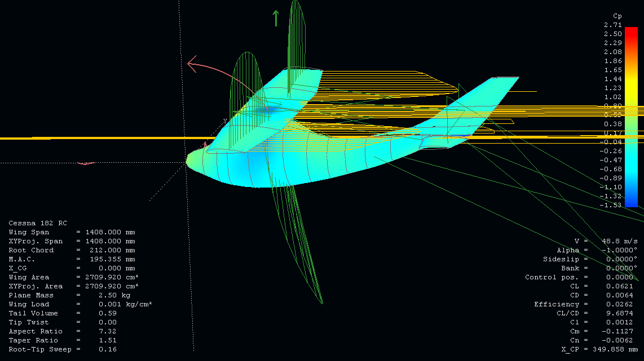Click the velocity value 48.8 m/s
The image size is (644, 361).
coord(620,241)
